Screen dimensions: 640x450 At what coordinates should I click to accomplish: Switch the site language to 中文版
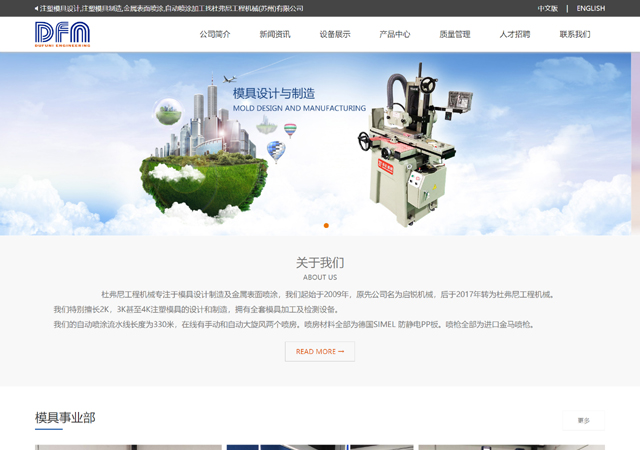547,8
